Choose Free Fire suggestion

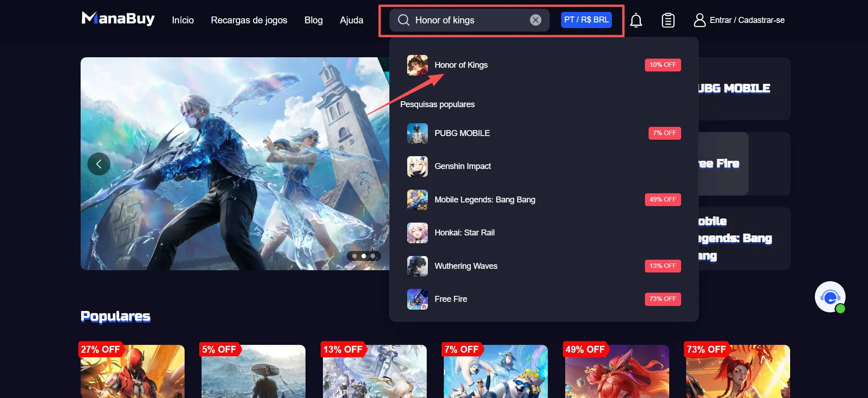coord(544,299)
